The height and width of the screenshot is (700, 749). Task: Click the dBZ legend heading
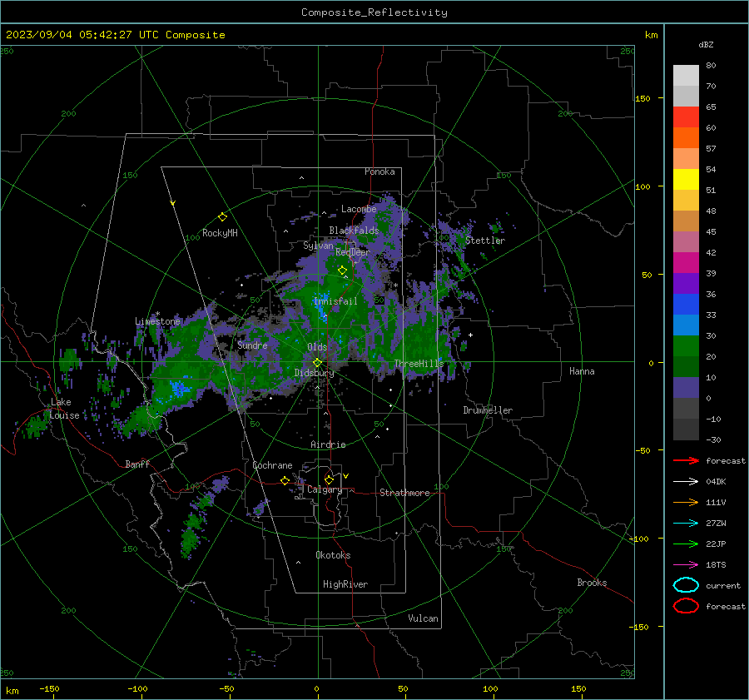click(x=706, y=44)
